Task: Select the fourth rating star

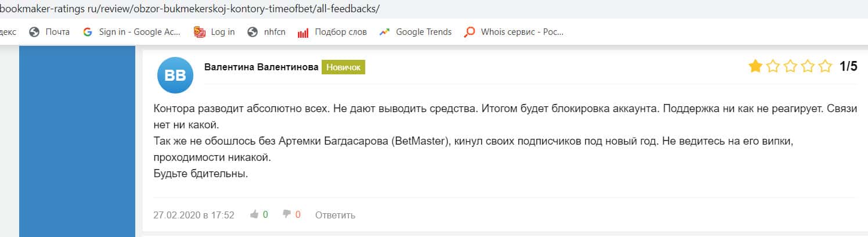Action: click(808, 67)
